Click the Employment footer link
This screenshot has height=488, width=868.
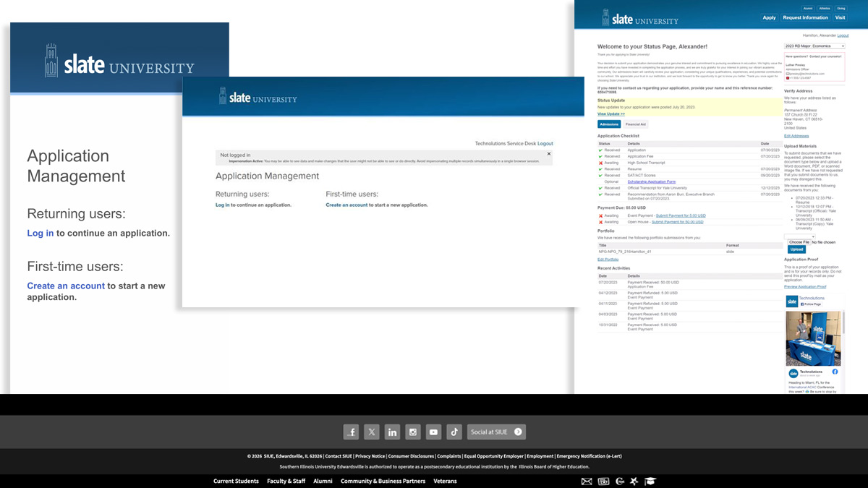click(540, 456)
